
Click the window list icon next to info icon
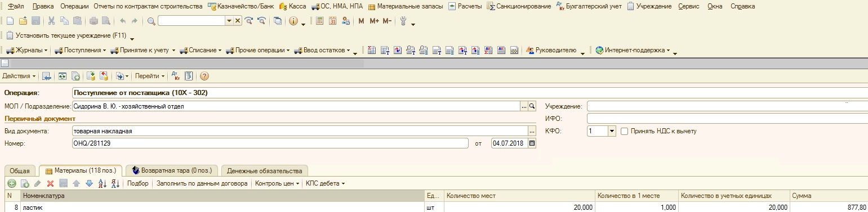(277, 21)
